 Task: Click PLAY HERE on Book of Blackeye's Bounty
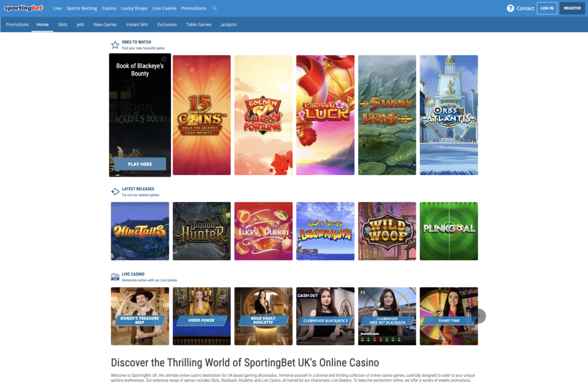140,164
